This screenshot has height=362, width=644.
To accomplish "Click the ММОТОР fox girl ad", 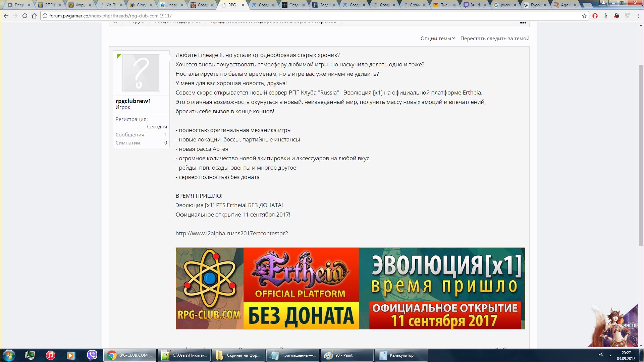I will pyautogui.click(x=614, y=325).
